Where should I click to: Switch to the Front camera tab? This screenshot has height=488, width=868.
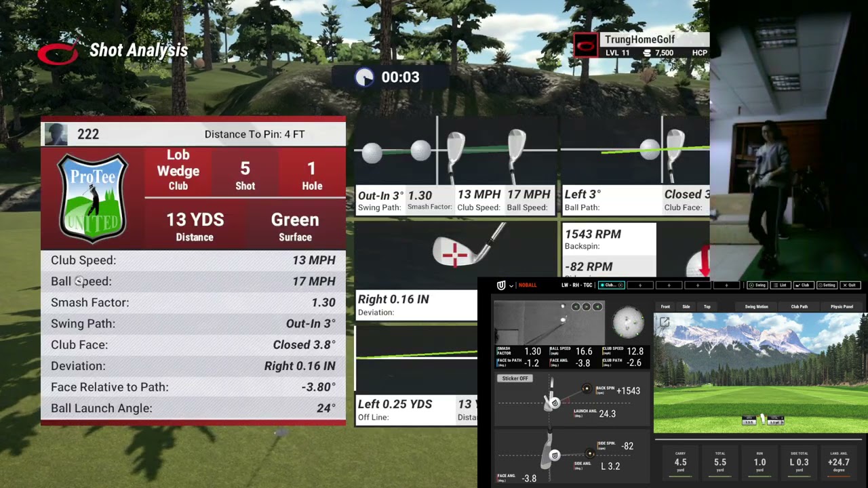[665, 306]
